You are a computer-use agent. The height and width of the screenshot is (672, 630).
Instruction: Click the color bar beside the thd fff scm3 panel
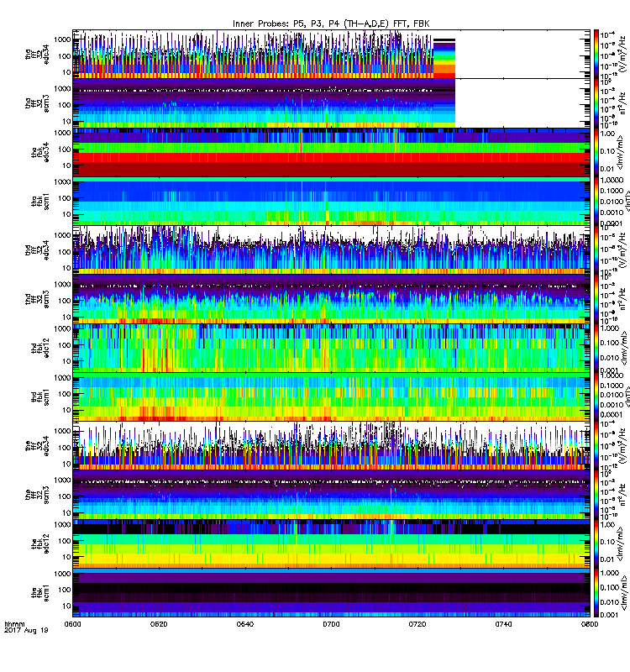(596, 299)
